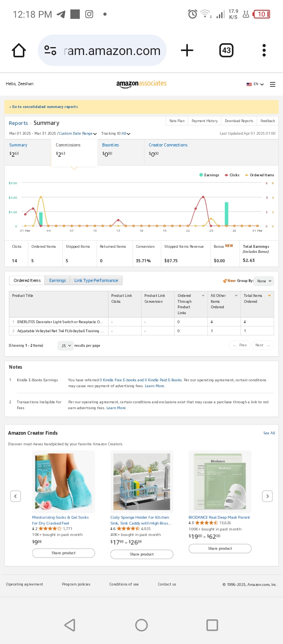Click the Feedback button
Viewport: 283px width, 644px height.
268,121
